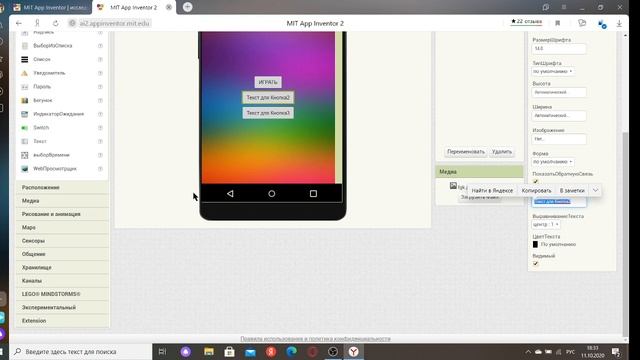640x360 pixels.
Task: Open help for Switch component
Action: click(100, 128)
